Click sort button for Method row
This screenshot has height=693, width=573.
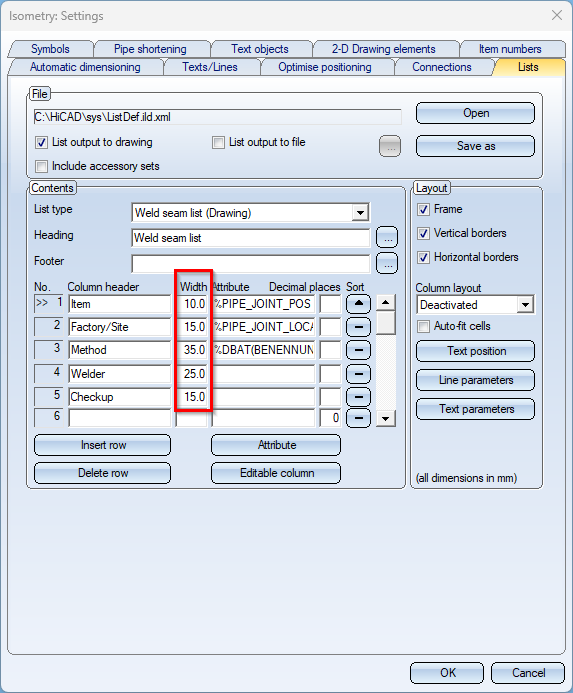pos(359,350)
